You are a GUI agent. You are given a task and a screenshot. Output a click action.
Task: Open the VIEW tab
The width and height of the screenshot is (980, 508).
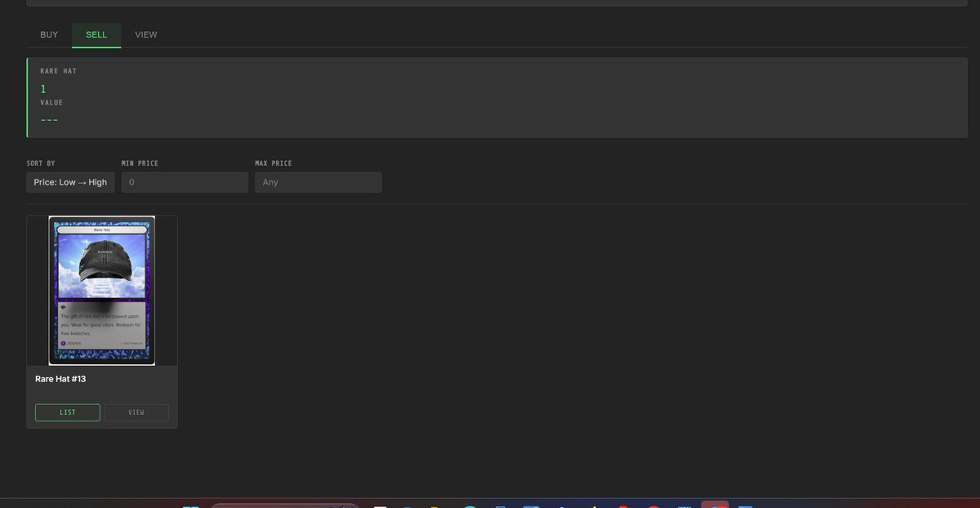pos(146,35)
